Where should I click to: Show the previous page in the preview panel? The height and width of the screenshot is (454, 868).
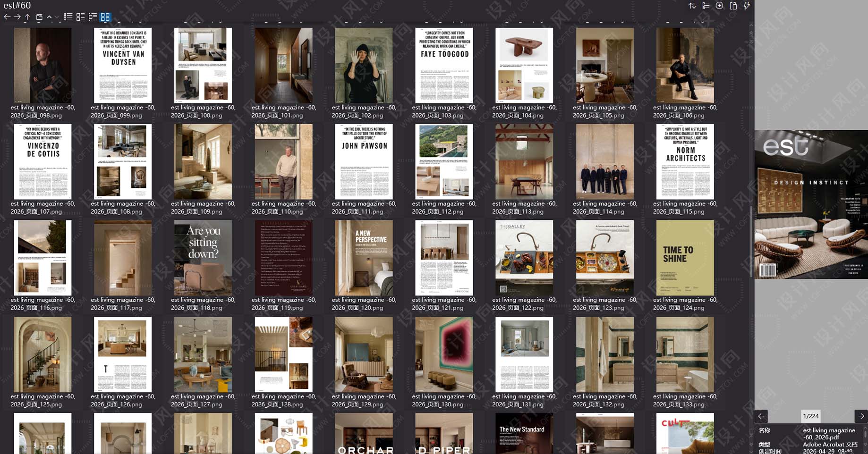pos(761,416)
